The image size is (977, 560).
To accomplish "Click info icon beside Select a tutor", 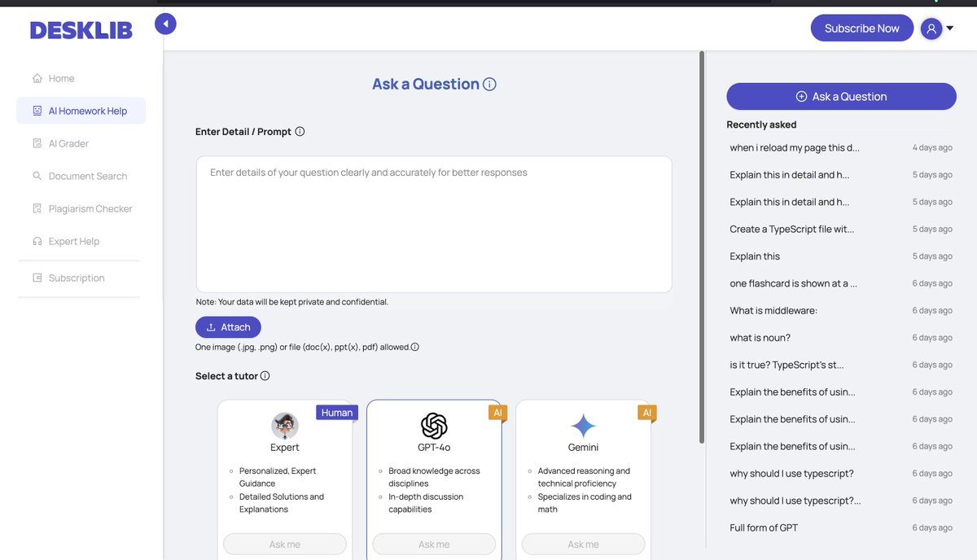I will pos(265,376).
